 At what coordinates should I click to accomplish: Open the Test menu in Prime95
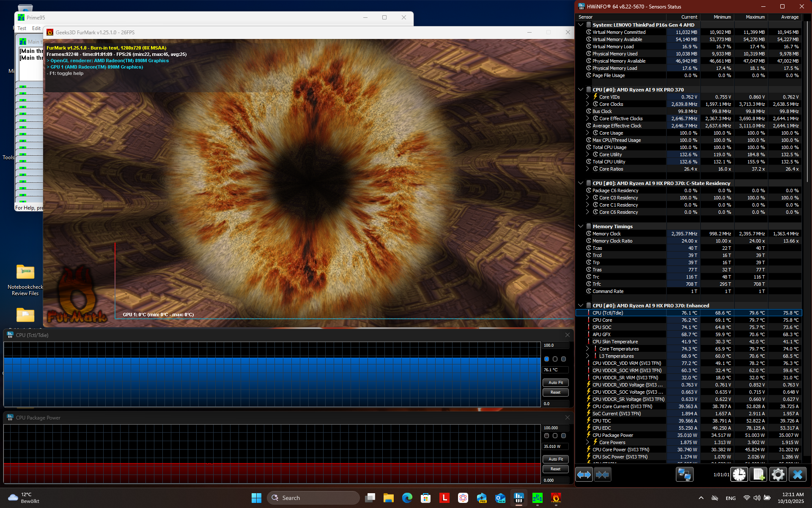click(22, 28)
